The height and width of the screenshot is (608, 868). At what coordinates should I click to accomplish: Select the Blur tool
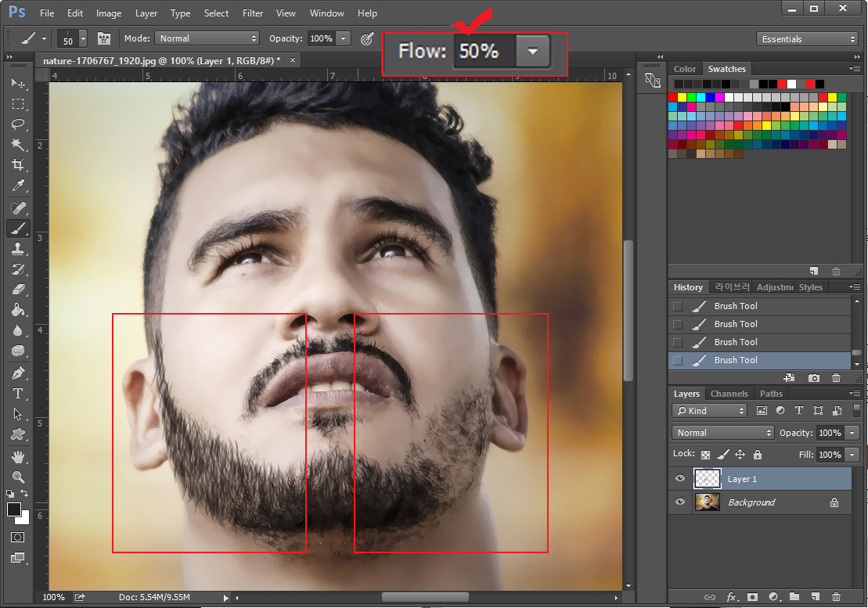click(x=18, y=331)
